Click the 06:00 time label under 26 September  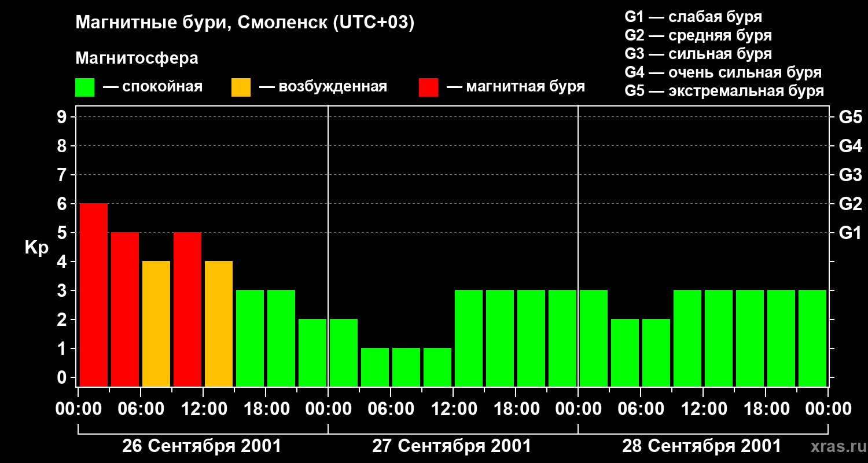(141, 409)
